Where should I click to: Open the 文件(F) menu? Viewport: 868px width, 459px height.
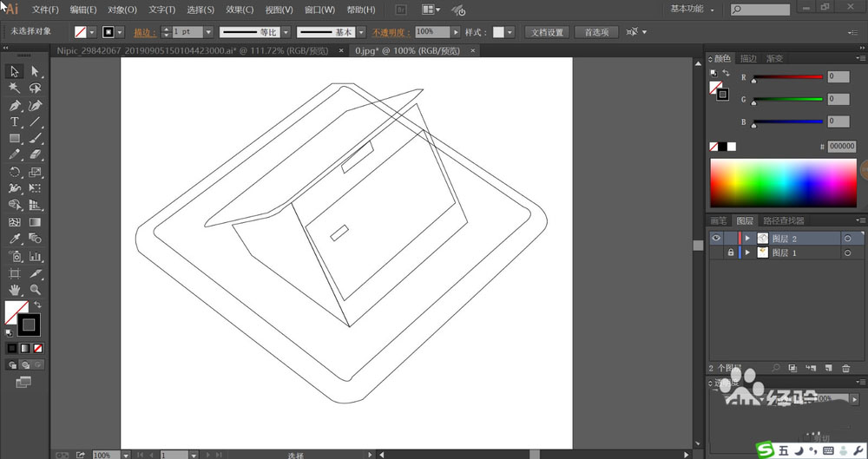pyautogui.click(x=45, y=10)
